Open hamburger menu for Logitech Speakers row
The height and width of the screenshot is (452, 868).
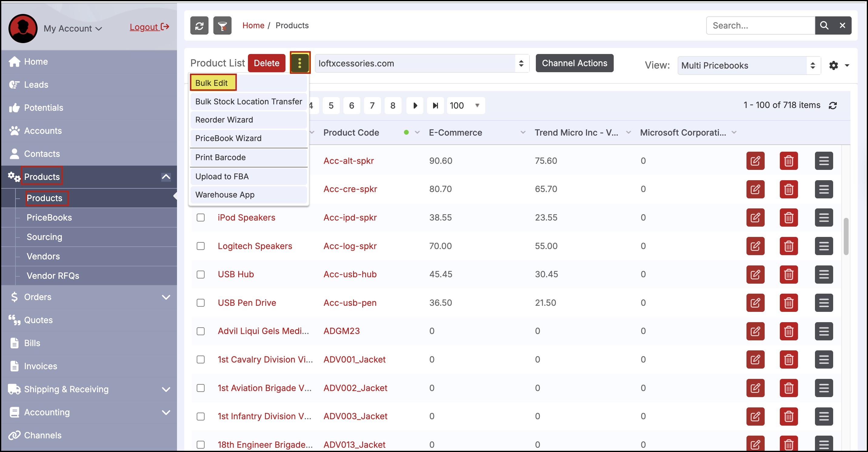coord(823,246)
